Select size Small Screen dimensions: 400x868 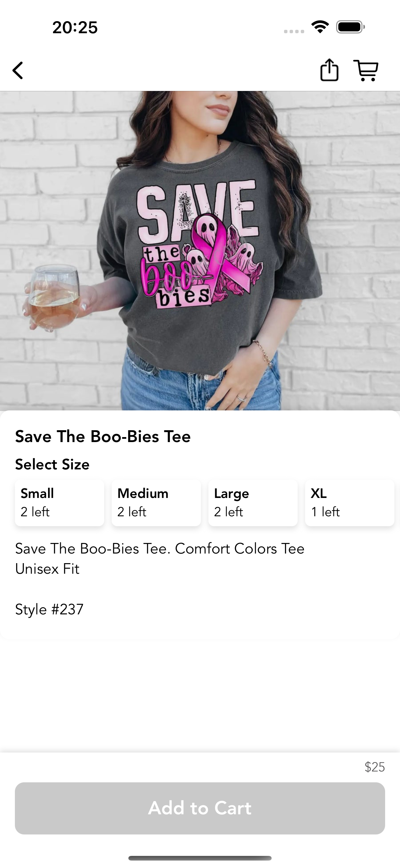pyautogui.click(x=60, y=503)
